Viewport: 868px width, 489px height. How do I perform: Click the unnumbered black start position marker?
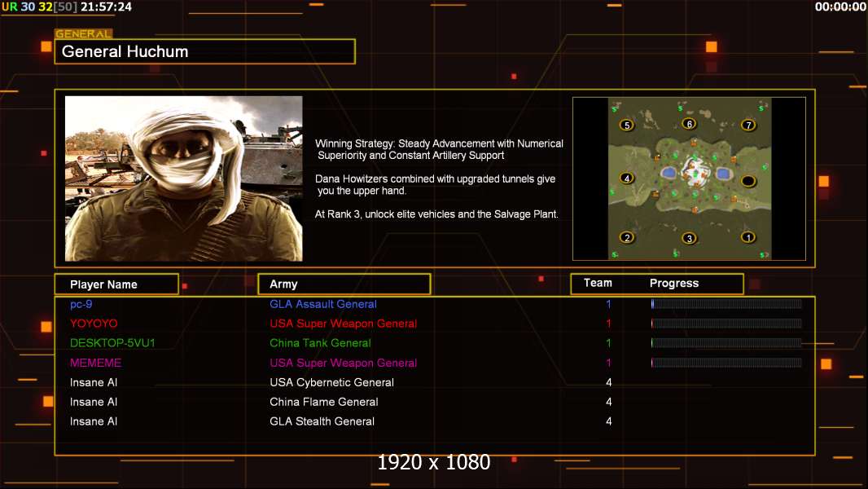tap(748, 181)
